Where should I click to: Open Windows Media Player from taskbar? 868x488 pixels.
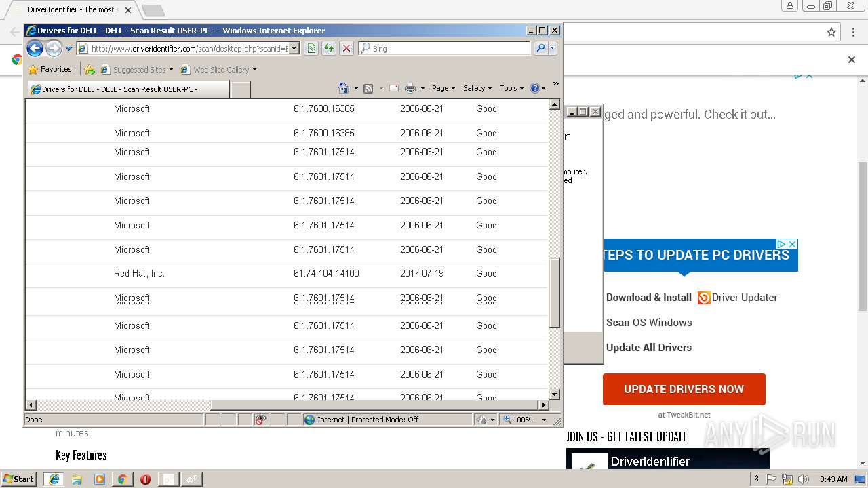coord(100,479)
